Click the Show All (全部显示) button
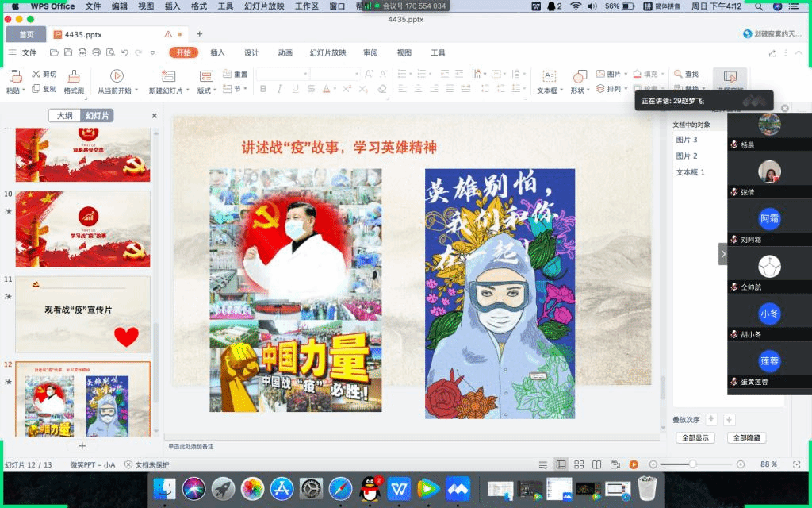The width and height of the screenshot is (812, 508). coord(695,438)
